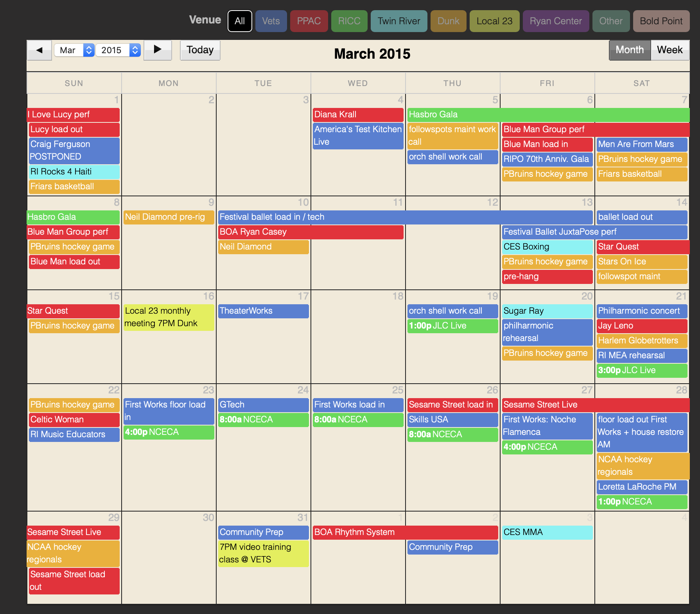Advance to next month using right arrow
The width and height of the screenshot is (700, 614).
pyautogui.click(x=158, y=50)
